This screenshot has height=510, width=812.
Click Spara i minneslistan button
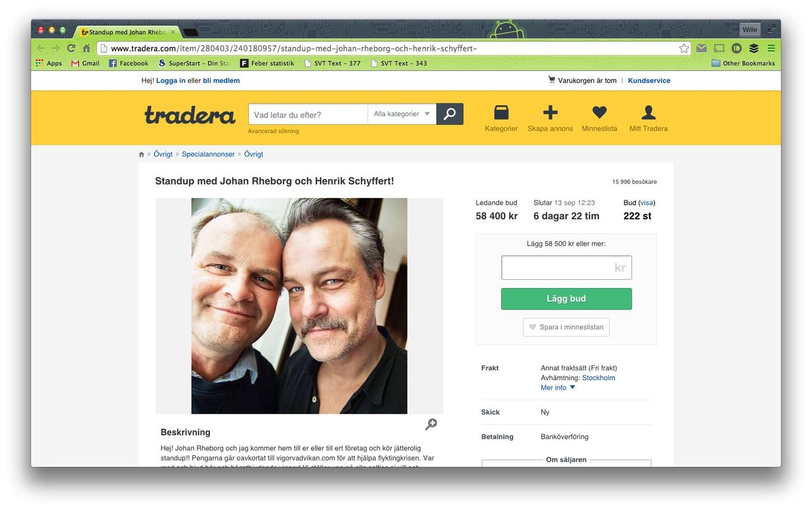566,327
